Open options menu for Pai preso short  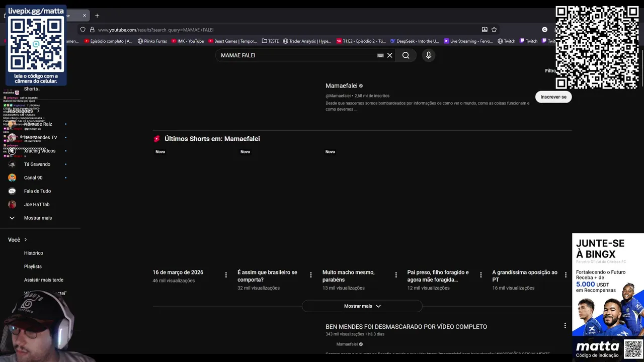point(481,275)
